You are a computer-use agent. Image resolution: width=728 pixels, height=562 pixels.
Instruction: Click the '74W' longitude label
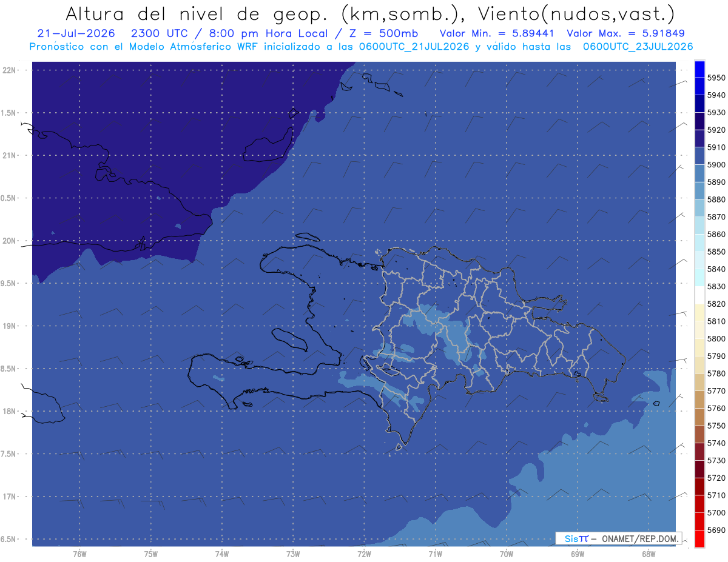point(221,554)
